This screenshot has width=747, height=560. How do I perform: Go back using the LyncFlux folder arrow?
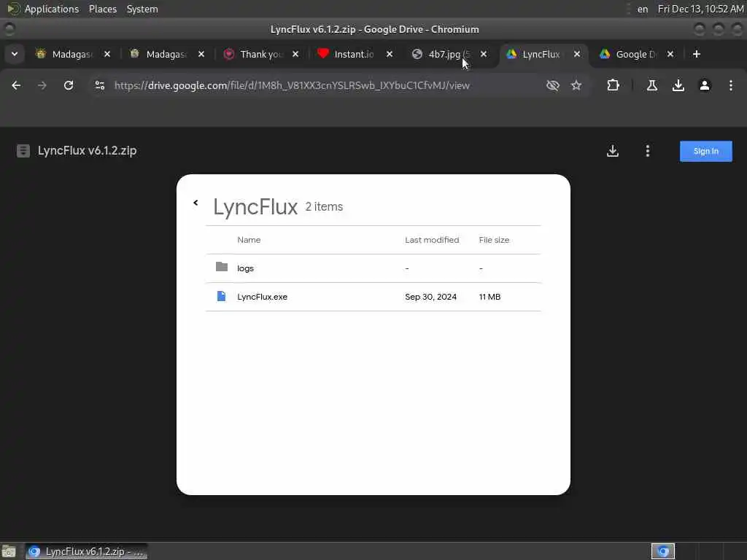(x=196, y=203)
